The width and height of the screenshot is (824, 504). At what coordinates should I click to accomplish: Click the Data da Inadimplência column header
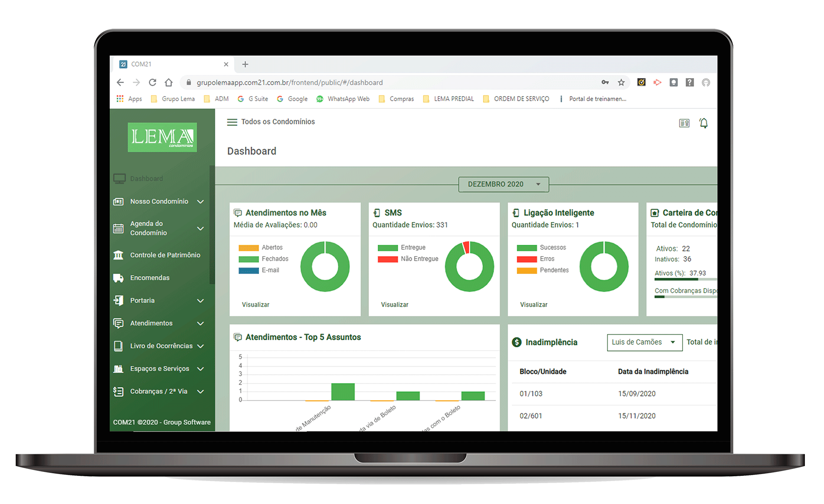coord(653,371)
